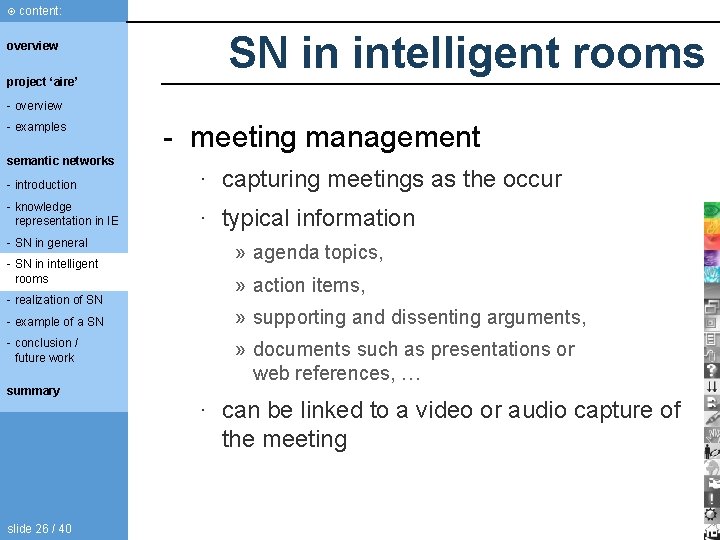The height and width of the screenshot is (540, 720).
Task: Click 'supporting and dissenting arguments,' line
Action: click(x=419, y=318)
